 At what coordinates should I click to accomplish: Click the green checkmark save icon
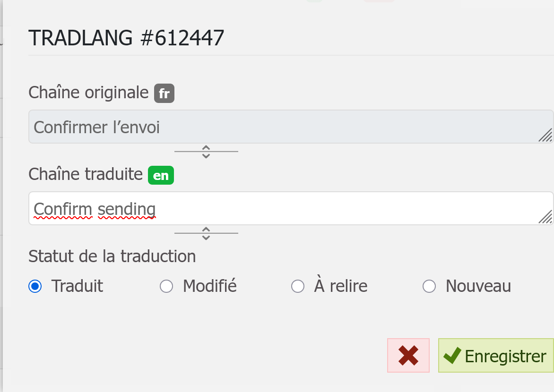(x=452, y=356)
